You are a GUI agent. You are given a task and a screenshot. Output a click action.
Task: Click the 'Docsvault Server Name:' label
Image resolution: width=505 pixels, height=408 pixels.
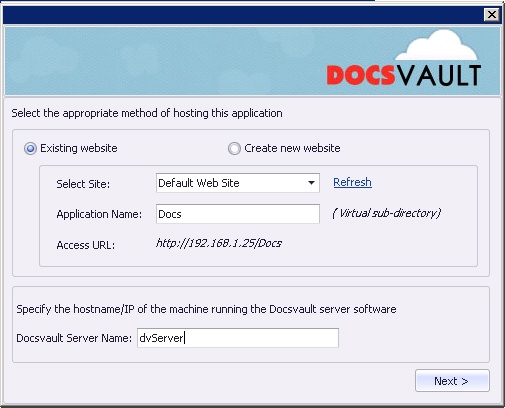point(74,338)
